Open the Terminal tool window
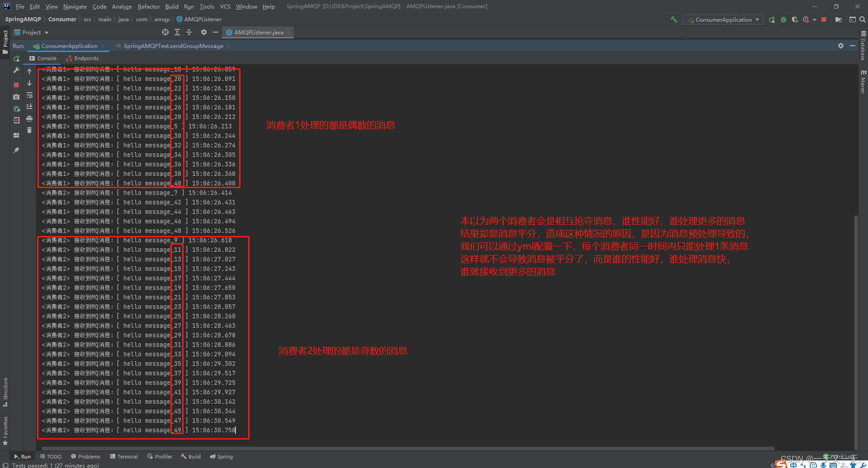Viewport: 868px width, 468px height. (x=124, y=456)
